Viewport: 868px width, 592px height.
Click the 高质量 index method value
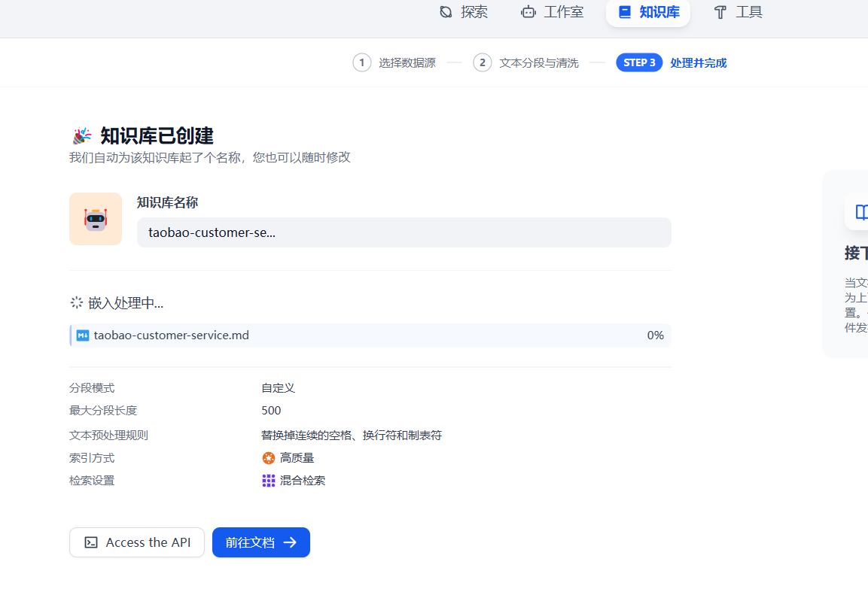tap(297, 458)
